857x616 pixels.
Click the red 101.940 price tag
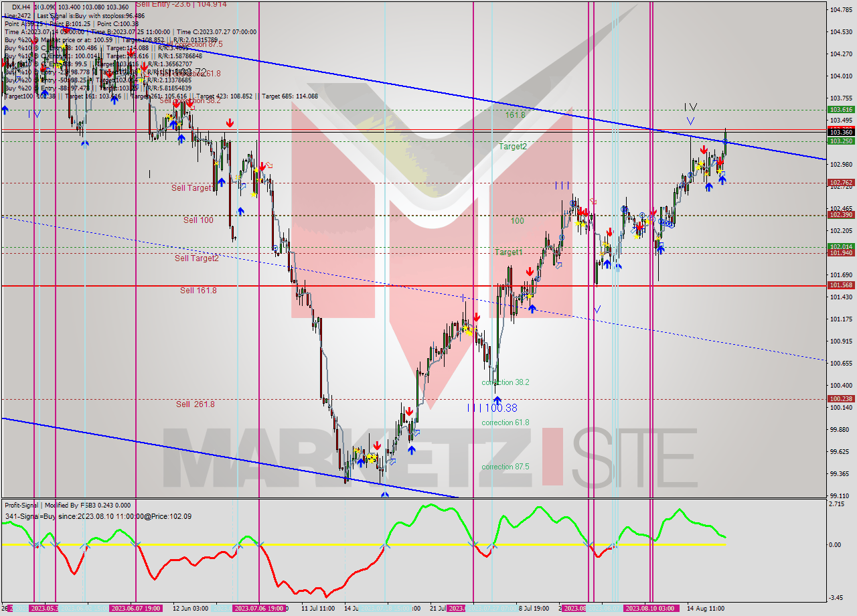tap(841, 253)
